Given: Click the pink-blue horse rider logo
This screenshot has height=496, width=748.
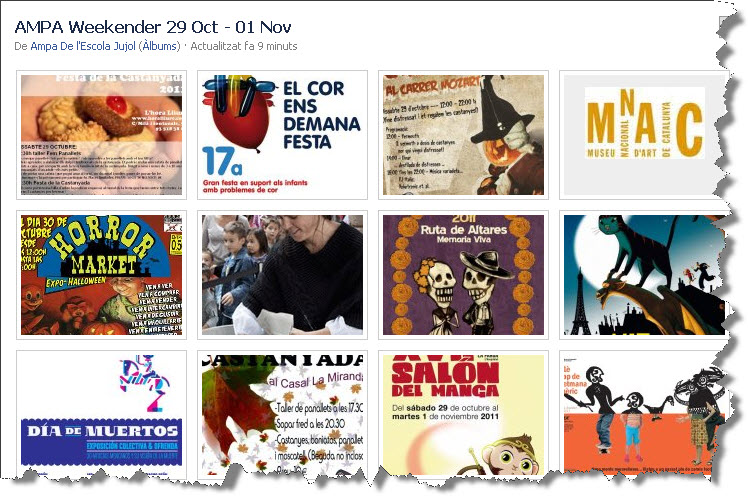Looking at the screenshot, I should tap(145, 383).
